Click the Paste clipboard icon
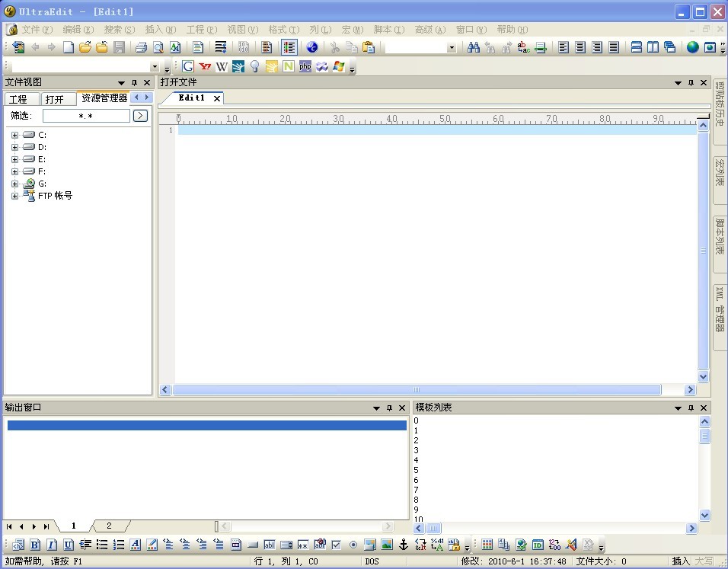 tap(369, 47)
